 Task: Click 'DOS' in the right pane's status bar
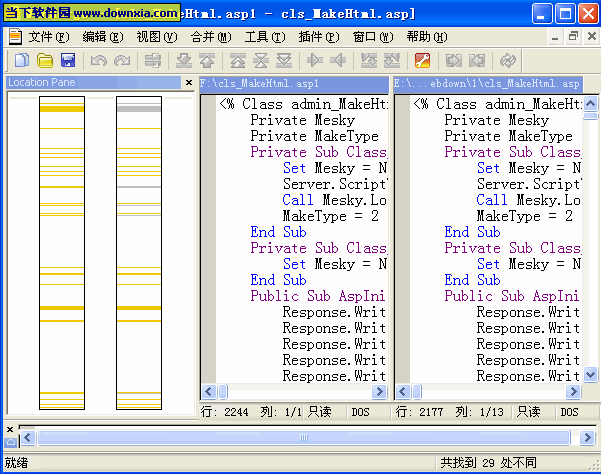pyautogui.click(x=569, y=412)
